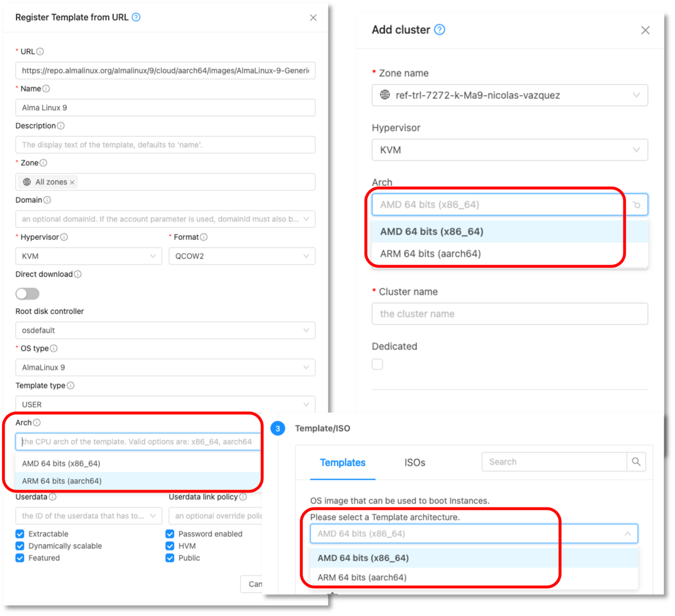Click the Arch info icon in template form
675x616 pixels.
(x=37, y=422)
